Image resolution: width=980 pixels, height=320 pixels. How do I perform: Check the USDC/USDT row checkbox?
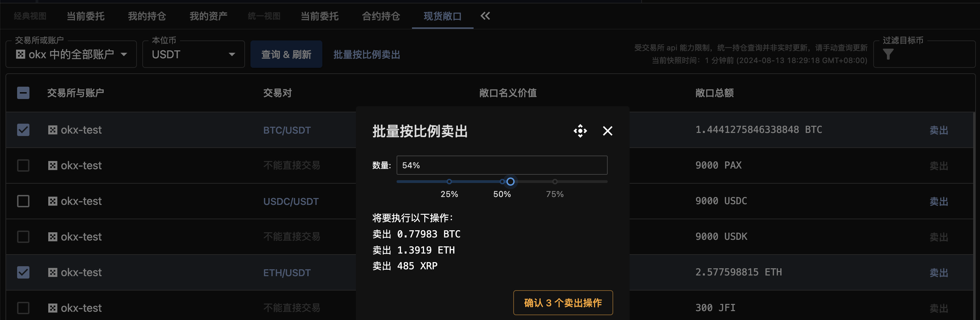click(23, 201)
